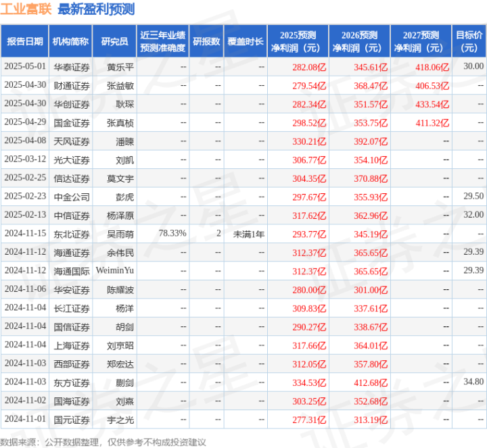Open the 华泰证券 institution cell
The width and height of the screenshot is (487, 448).
pyautogui.click(x=71, y=67)
